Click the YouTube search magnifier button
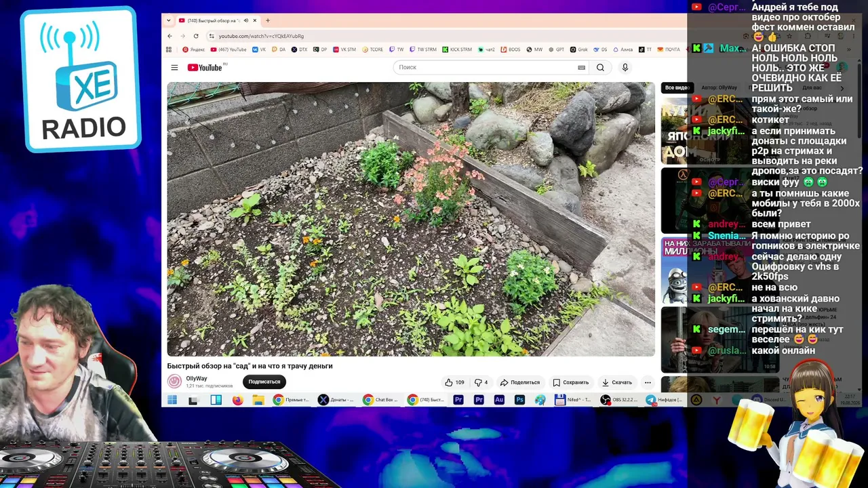 (600, 68)
